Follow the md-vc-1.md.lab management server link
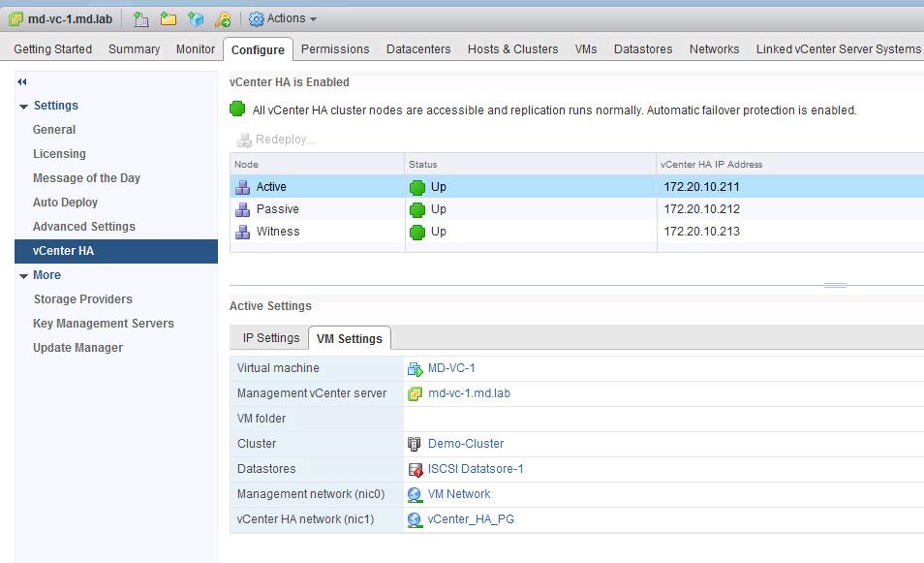This screenshot has height=563, width=924. tap(469, 393)
